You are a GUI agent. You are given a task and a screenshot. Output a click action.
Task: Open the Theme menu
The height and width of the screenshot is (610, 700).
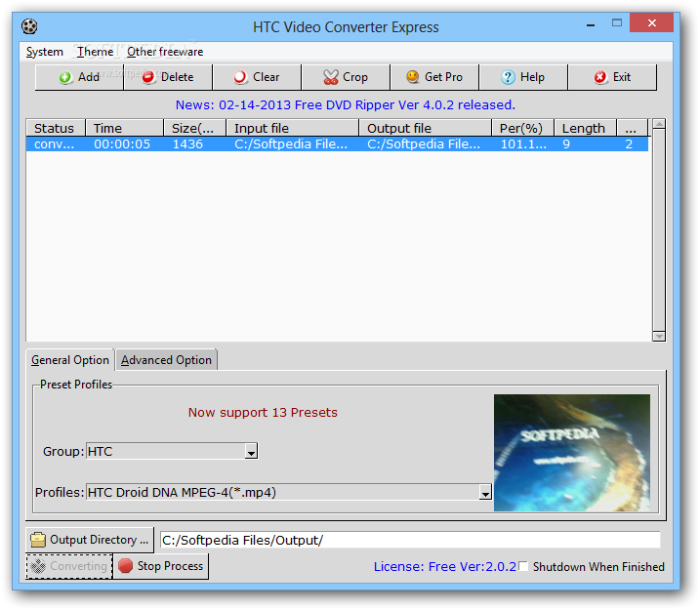click(x=95, y=52)
